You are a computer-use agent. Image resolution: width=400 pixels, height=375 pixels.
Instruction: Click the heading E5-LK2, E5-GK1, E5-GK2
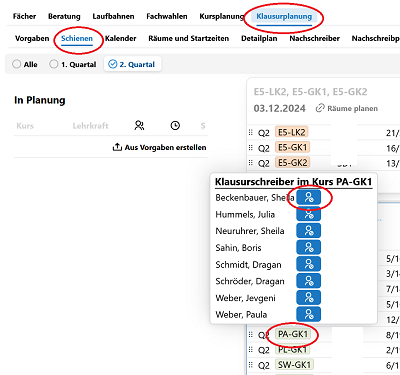coord(310,92)
